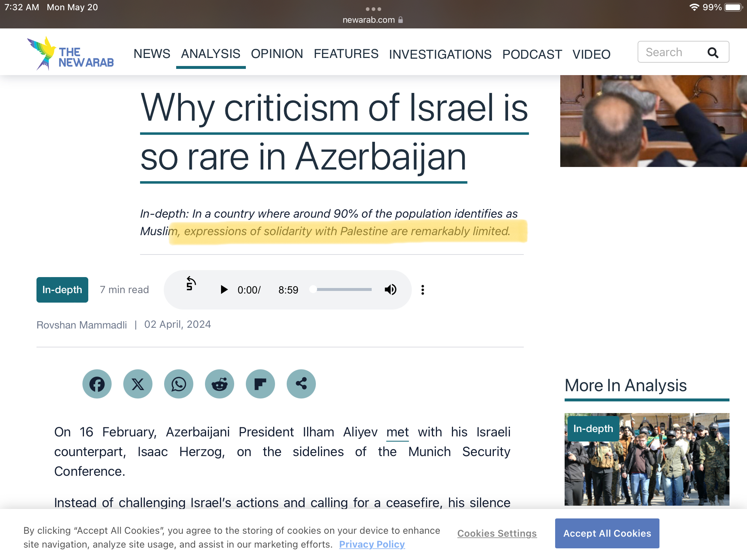Image resolution: width=747 pixels, height=560 pixels.
Task: Share article on X (Twitter)
Action: coord(138,384)
